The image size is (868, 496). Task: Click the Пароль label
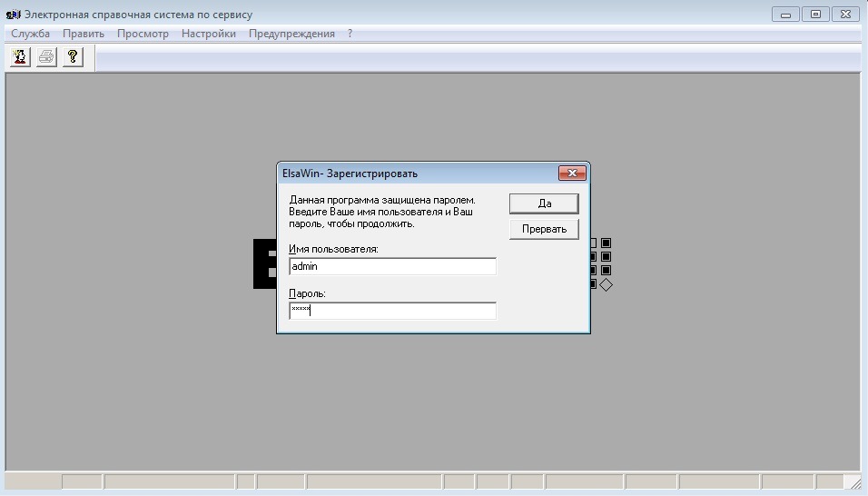pyautogui.click(x=307, y=293)
